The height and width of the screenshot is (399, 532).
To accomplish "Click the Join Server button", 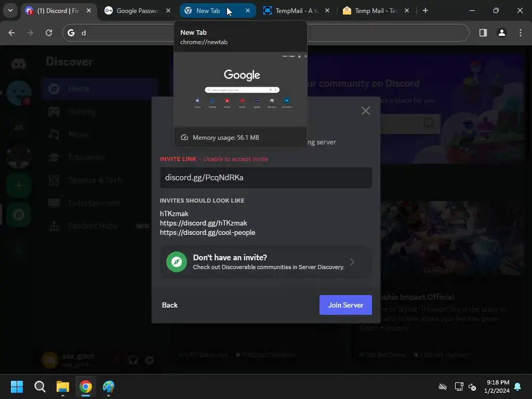I will coord(345,305).
